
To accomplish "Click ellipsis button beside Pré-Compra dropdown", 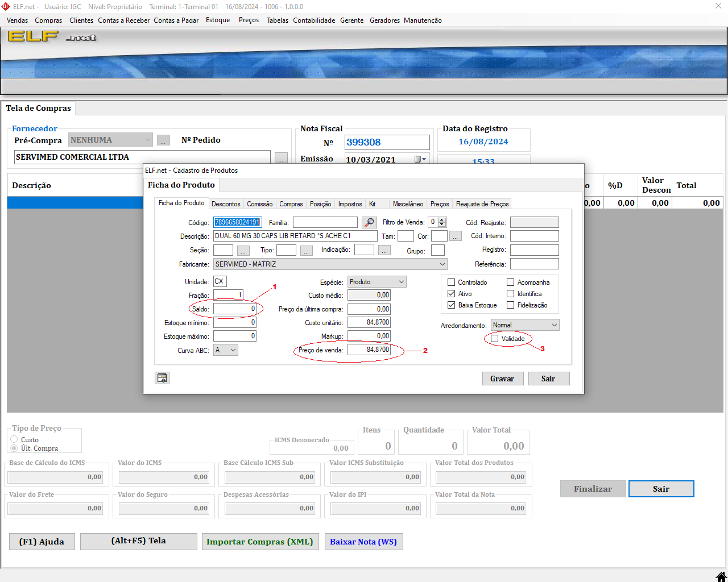I will (163, 140).
